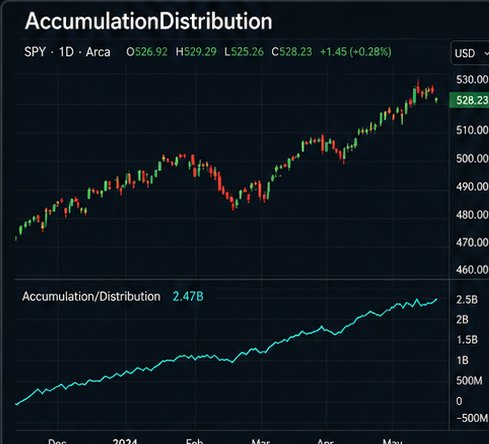Select the Mar marker on time axis
The image size is (489, 444).
click(260, 441)
